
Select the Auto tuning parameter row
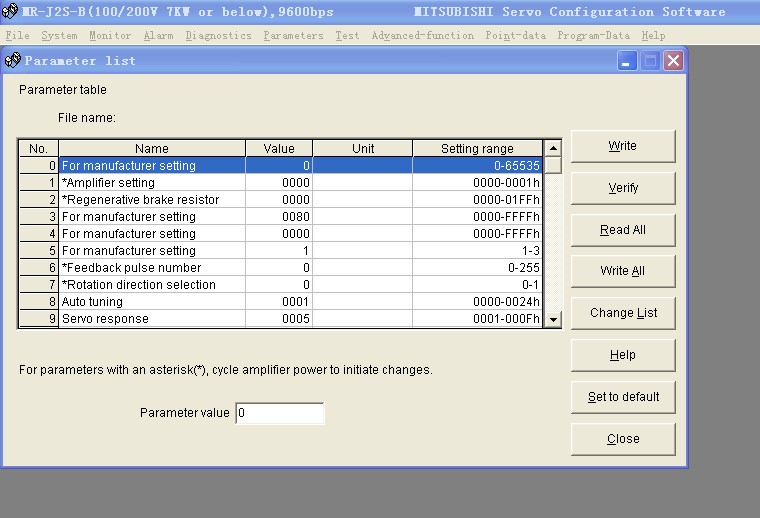152,302
